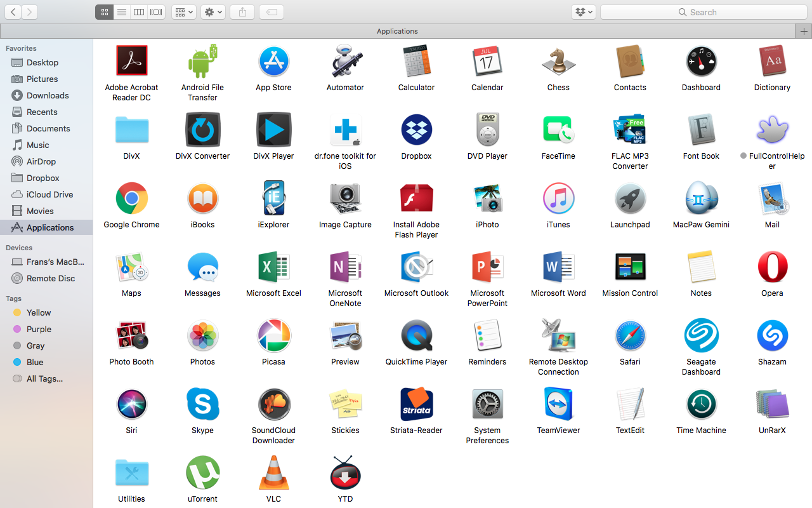This screenshot has width=812, height=508.
Task: Select the QuickTime Player icon
Action: 416,335
